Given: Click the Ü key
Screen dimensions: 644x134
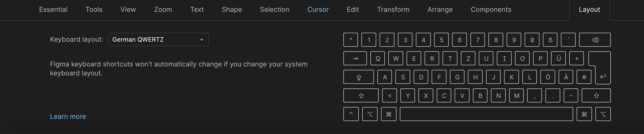Looking at the screenshot, I should tap(559, 58).
